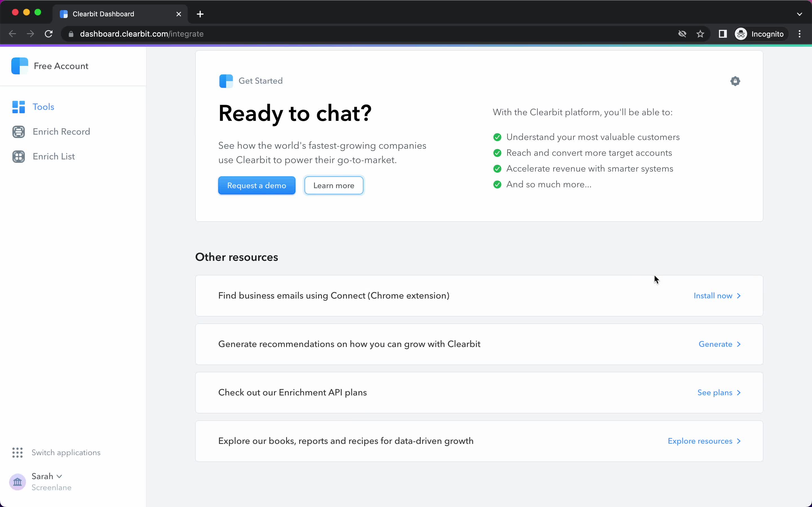Click the Request a demo button
The height and width of the screenshot is (507, 812).
pos(257,185)
